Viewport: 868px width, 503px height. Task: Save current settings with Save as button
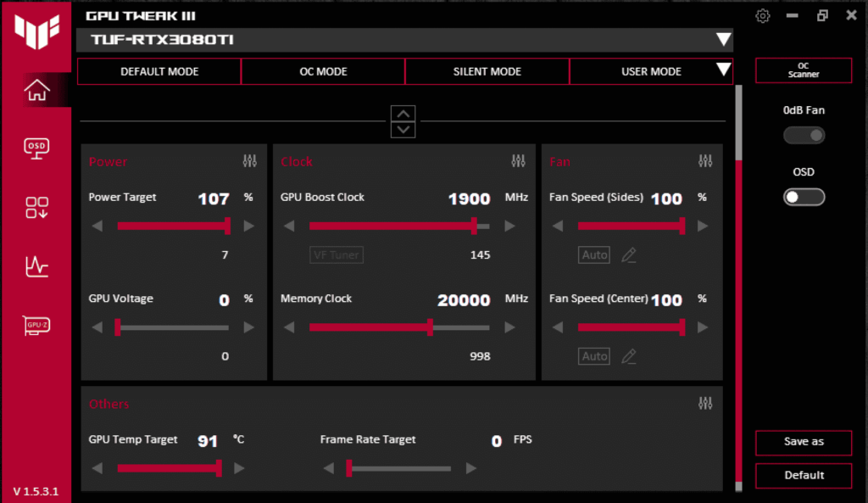tap(803, 443)
